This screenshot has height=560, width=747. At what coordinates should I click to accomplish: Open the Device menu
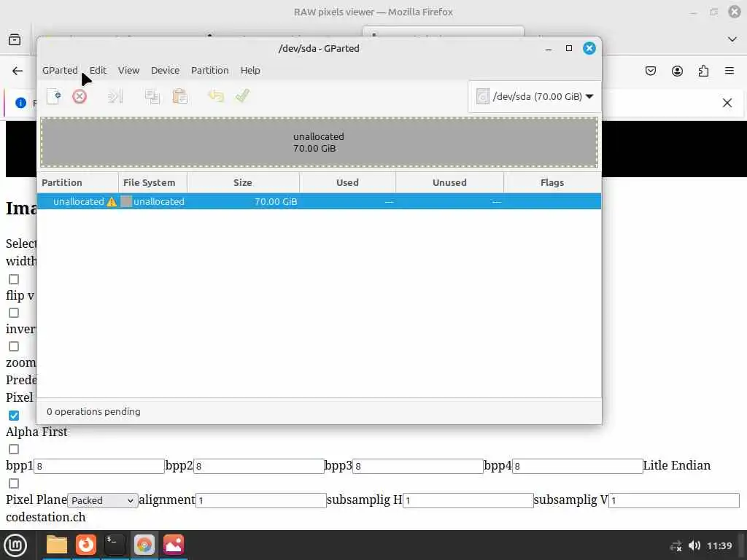tap(166, 71)
